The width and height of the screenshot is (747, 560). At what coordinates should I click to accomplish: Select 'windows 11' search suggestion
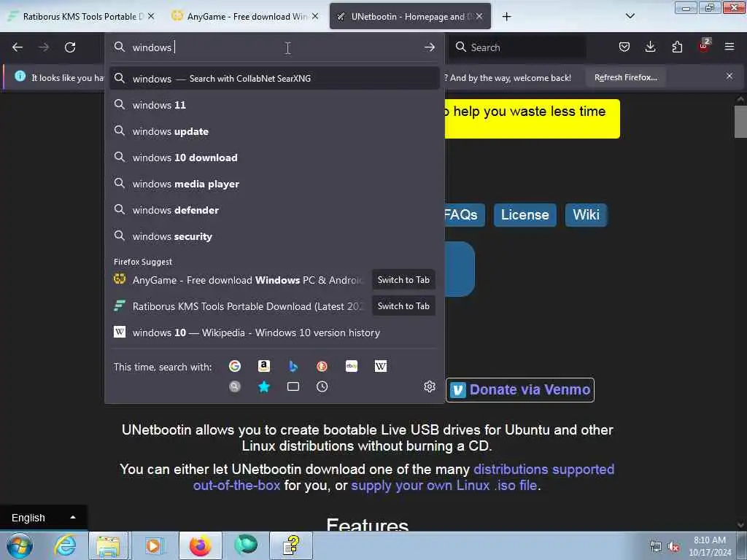[x=274, y=105]
